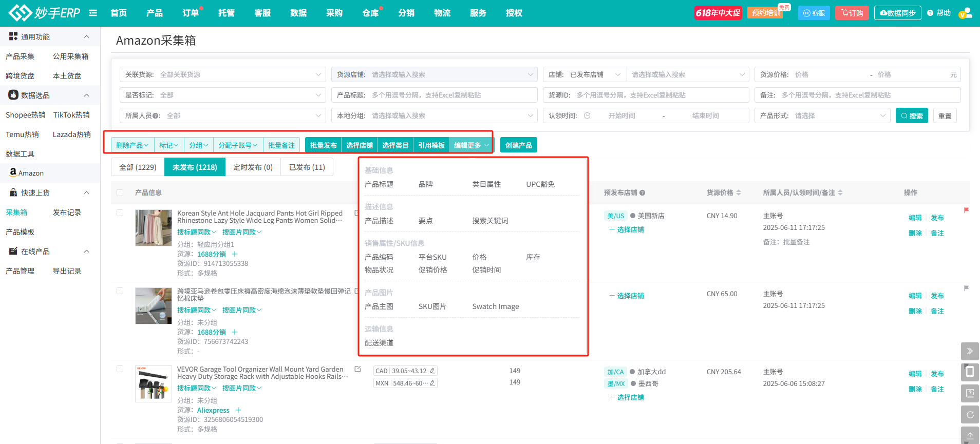Click the Korean Style pants thumbnail
The width and height of the screenshot is (980, 444).
[x=154, y=228]
